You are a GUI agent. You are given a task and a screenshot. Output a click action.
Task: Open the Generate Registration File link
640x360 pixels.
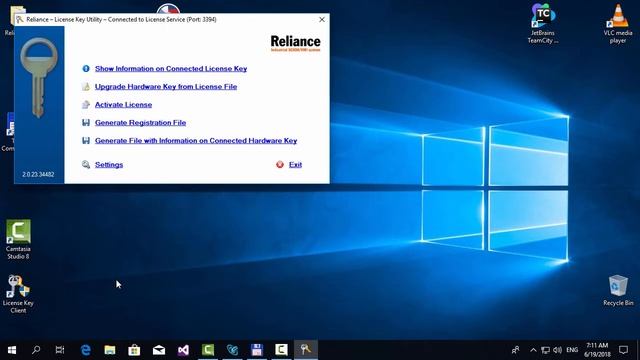click(140, 122)
